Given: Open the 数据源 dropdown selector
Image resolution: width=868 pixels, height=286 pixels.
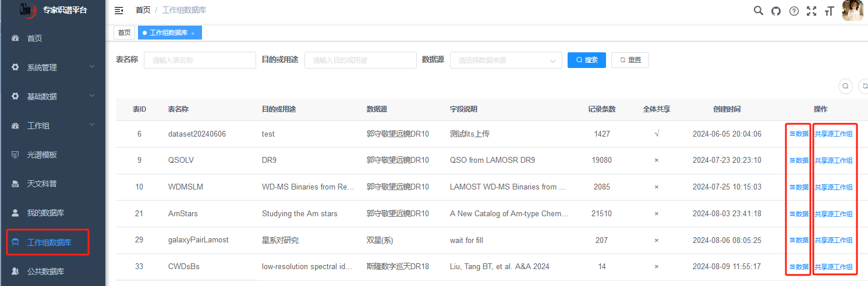Looking at the screenshot, I should click(505, 60).
